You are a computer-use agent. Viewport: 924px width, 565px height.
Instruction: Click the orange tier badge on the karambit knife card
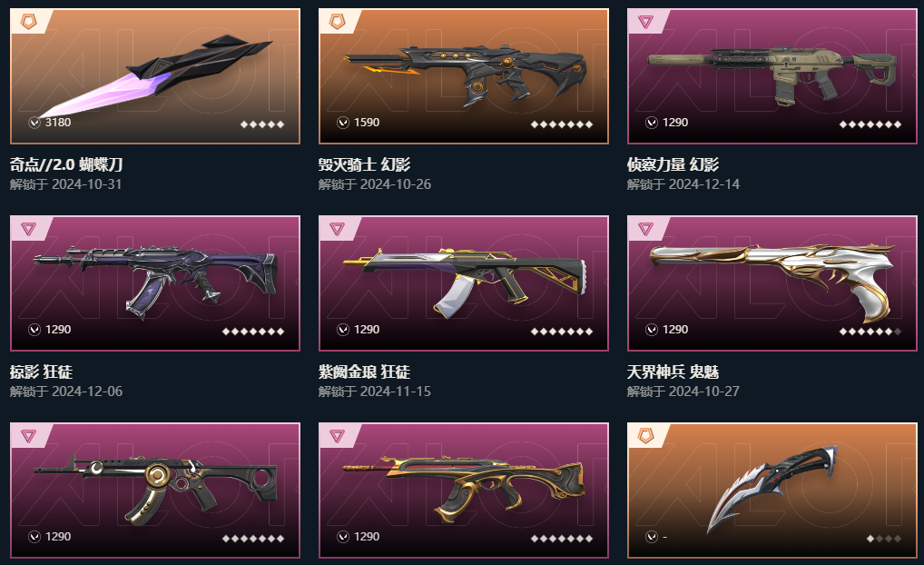(x=645, y=436)
